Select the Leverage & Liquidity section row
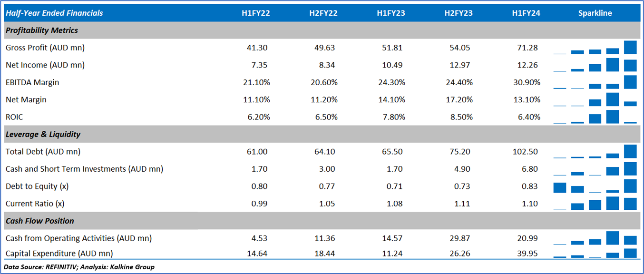 [43, 135]
